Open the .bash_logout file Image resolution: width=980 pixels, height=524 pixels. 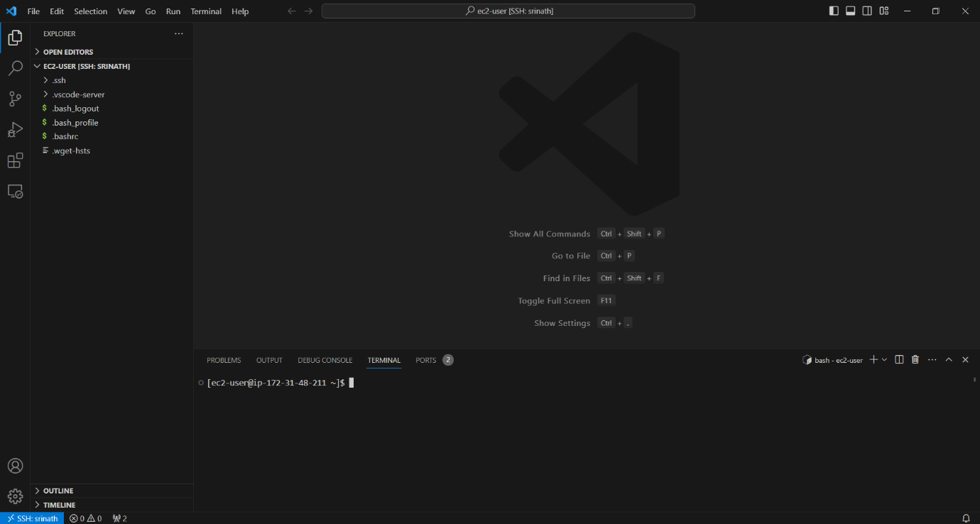tap(112, 109)
